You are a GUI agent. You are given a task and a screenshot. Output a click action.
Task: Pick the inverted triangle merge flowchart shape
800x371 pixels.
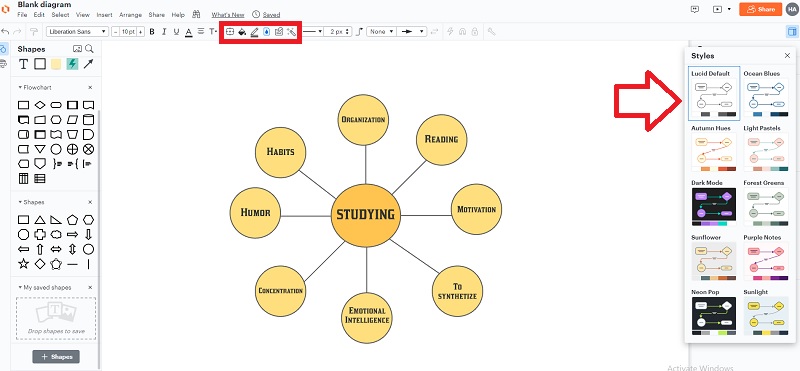[x=40, y=149]
